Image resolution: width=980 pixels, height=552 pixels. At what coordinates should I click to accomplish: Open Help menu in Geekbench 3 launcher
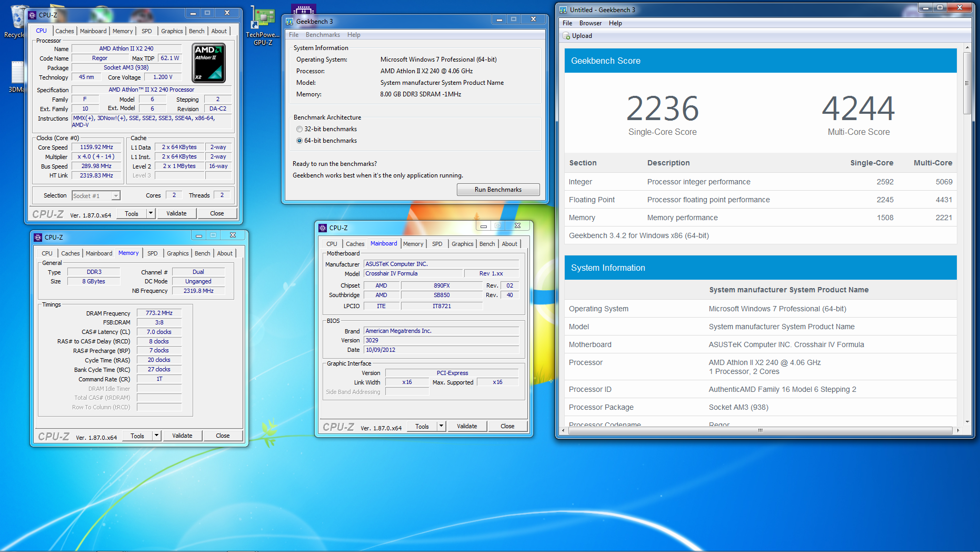(354, 35)
